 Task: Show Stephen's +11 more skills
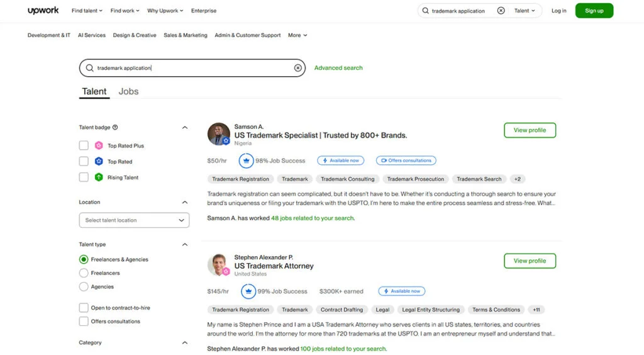pos(536,310)
